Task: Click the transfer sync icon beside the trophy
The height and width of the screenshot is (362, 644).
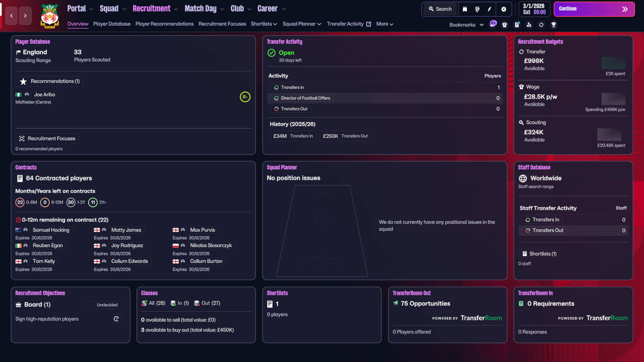Action: (x=541, y=25)
